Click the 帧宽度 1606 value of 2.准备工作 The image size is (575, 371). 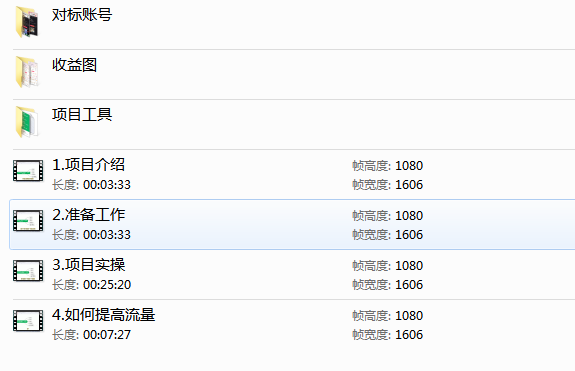(409, 235)
